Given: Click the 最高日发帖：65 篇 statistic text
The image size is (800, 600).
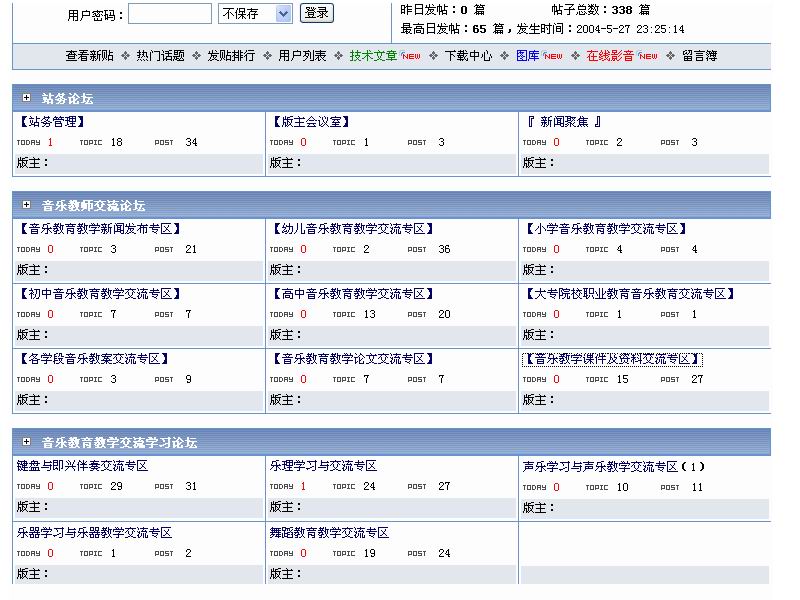Looking at the screenshot, I should point(452,29).
